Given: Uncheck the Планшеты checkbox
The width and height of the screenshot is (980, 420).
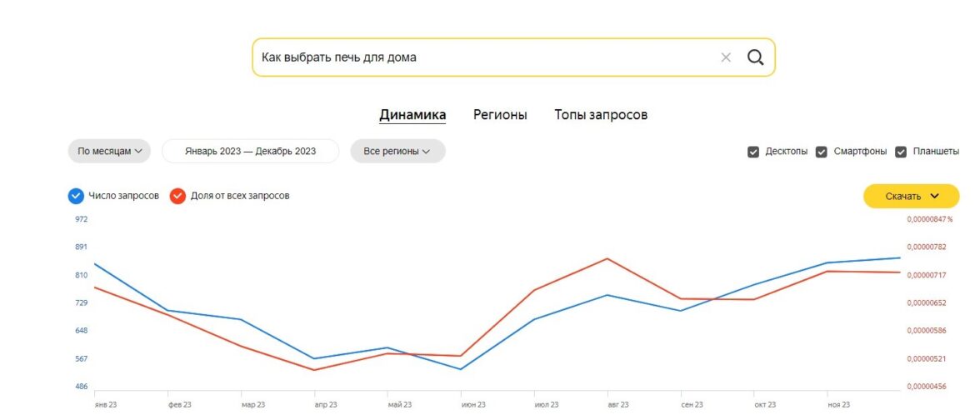Looking at the screenshot, I should (901, 152).
